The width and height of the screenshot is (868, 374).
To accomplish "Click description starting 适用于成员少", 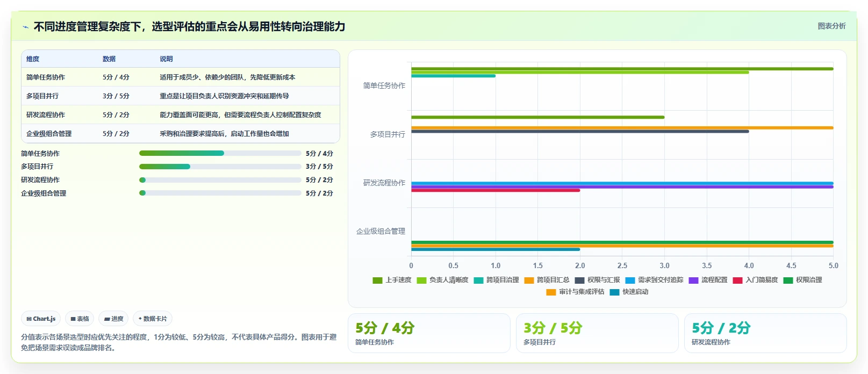I will pos(227,77).
